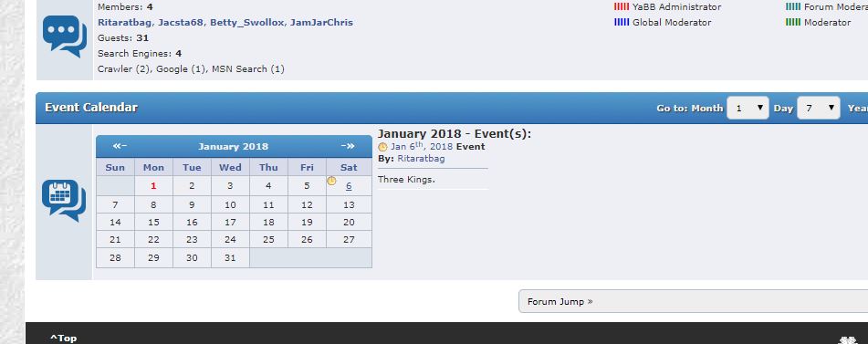Go to next month with –» arrow
868x344 pixels.
pyautogui.click(x=348, y=146)
